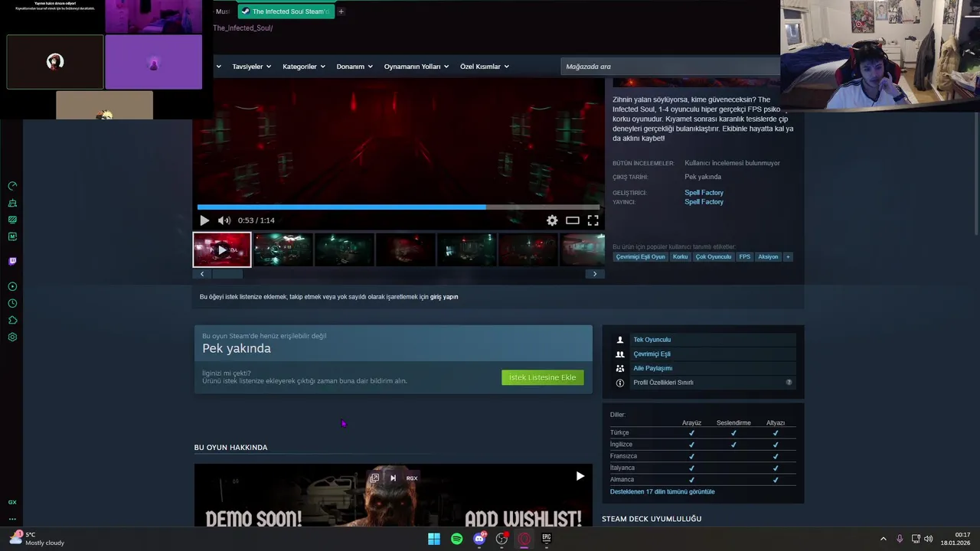Image resolution: width=980 pixels, height=551 pixels.
Task: Click the Seslendirme column header
Action: click(733, 423)
